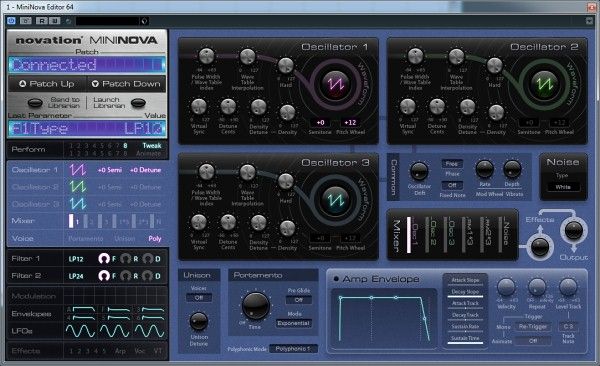Image resolution: width=600 pixels, height=366 pixels.
Task: Toggle Unison Voices Off switch
Action: [199, 297]
